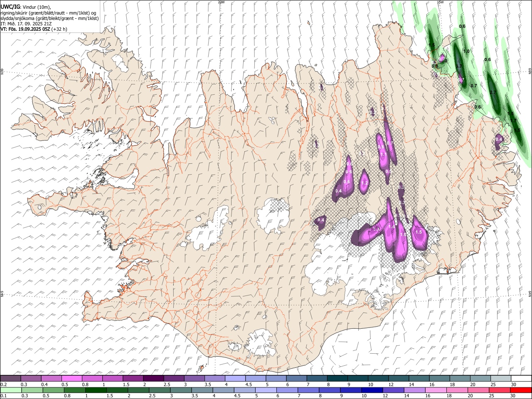The width and height of the screenshot is (532, 399).
Task: Click the 1.7 rain value off the east coast
Action: (513, 121)
